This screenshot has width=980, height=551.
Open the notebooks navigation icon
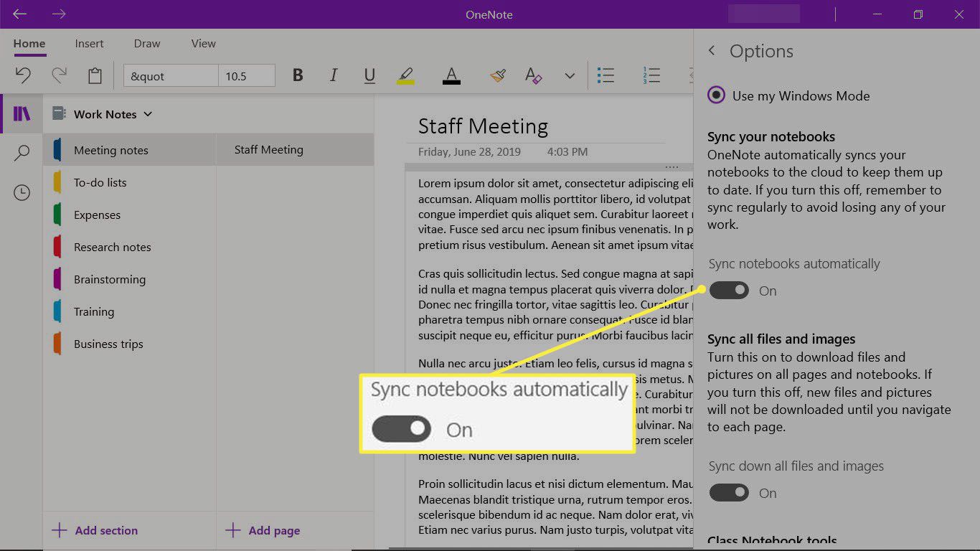click(22, 114)
